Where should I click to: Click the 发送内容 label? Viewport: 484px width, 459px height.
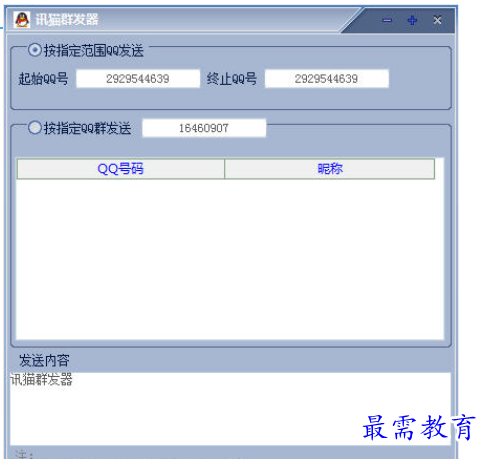click(44, 360)
